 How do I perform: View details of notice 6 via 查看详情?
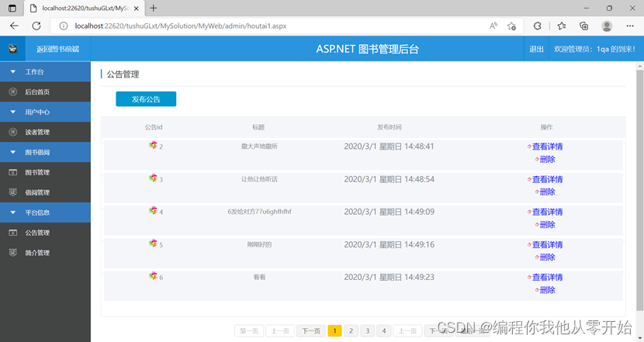tap(547, 277)
